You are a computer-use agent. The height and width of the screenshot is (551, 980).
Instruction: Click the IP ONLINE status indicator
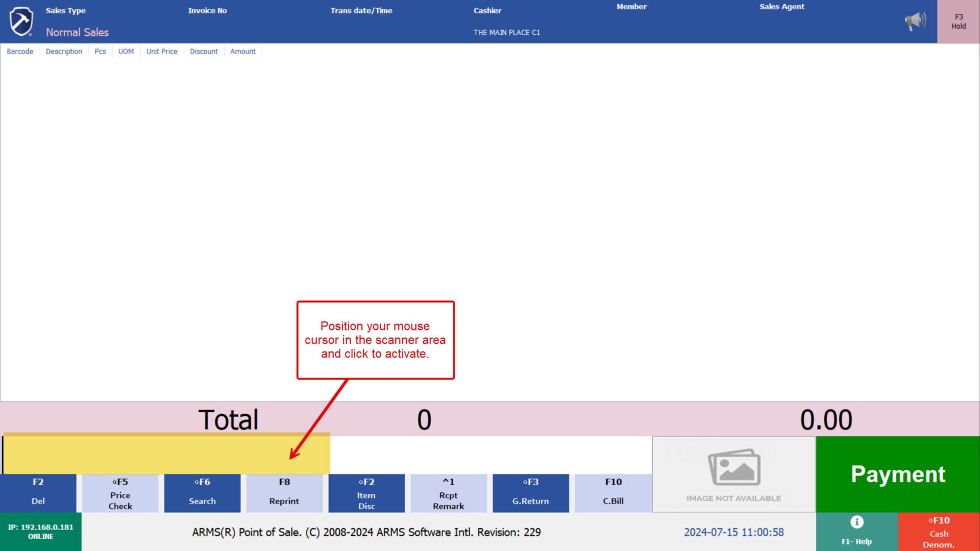40,532
